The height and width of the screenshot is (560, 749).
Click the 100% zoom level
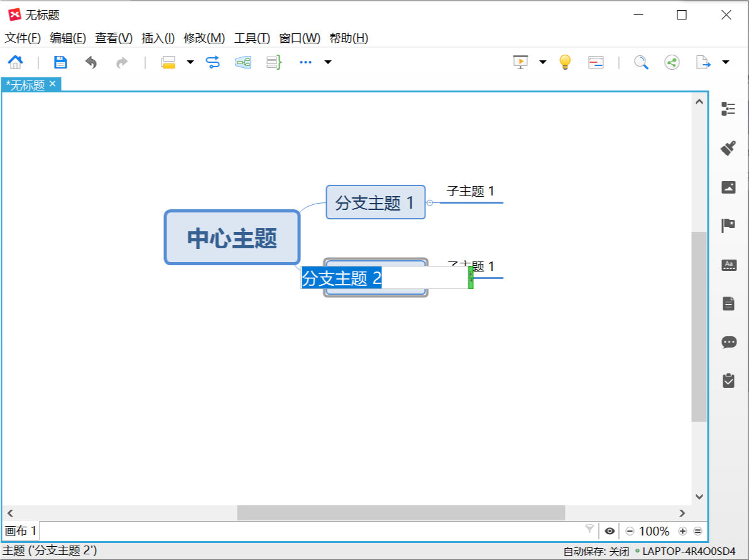tap(654, 531)
